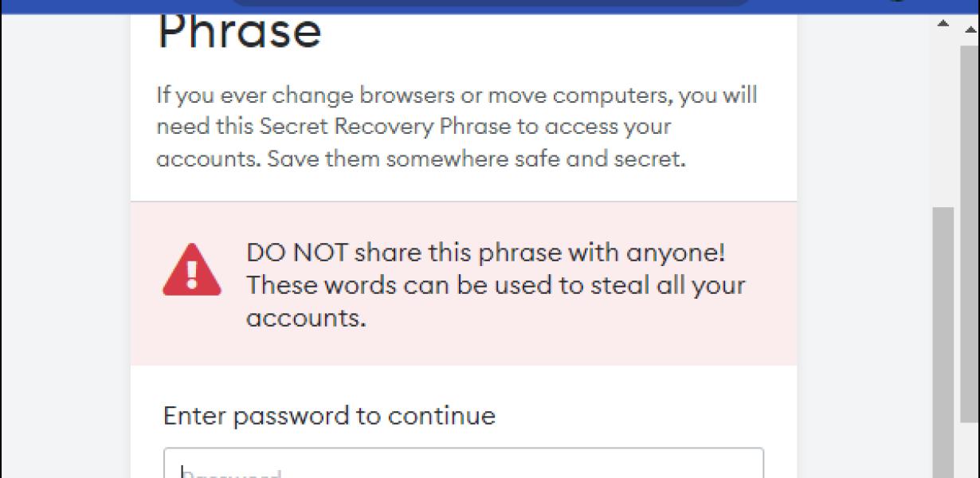Click the red warning triangle icon
Screen dimensions: 980x478
(x=192, y=270)
